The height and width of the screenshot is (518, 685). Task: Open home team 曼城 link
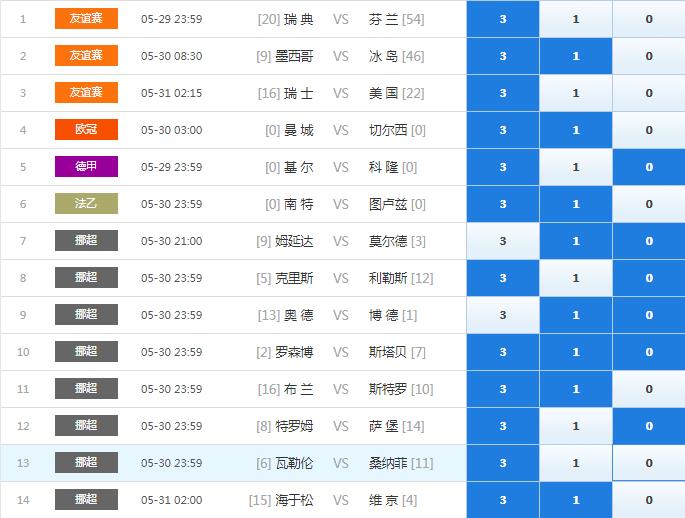[298, 130]
